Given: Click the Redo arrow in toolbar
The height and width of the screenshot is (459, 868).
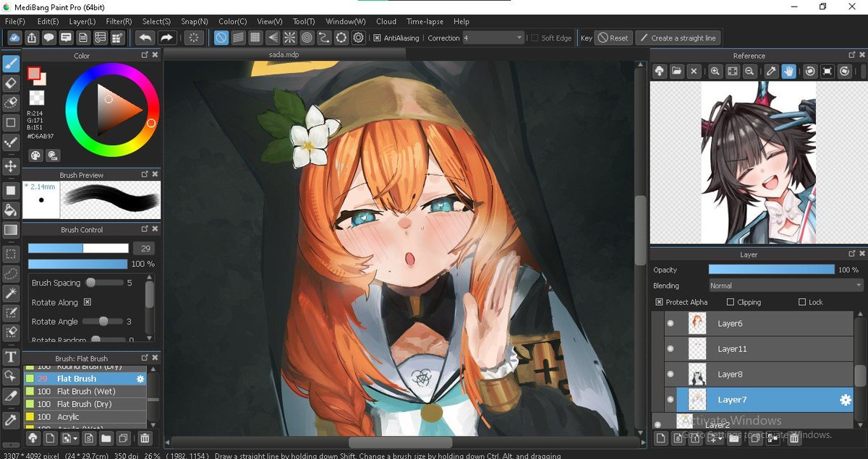Looking at the screenshot, I should click(x=166, y=38).
